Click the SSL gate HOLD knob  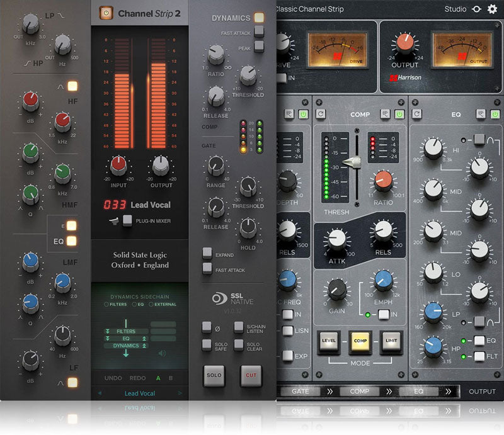(x=248, y=227)
